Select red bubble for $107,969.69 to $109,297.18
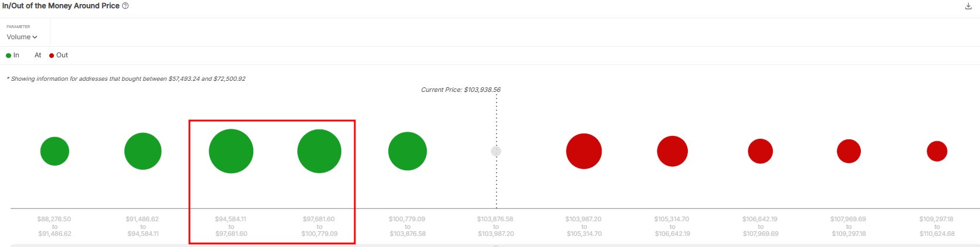 click(x=849, y=151)
